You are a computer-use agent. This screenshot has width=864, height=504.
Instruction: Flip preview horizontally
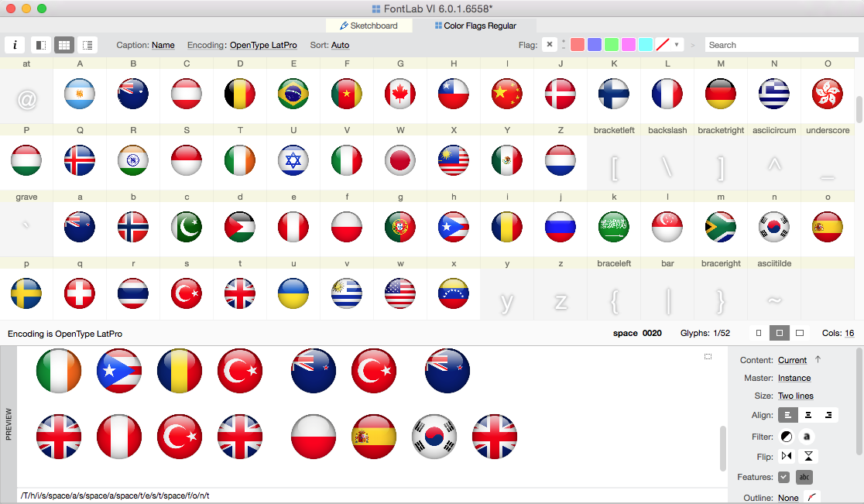[x=787, y=456]
